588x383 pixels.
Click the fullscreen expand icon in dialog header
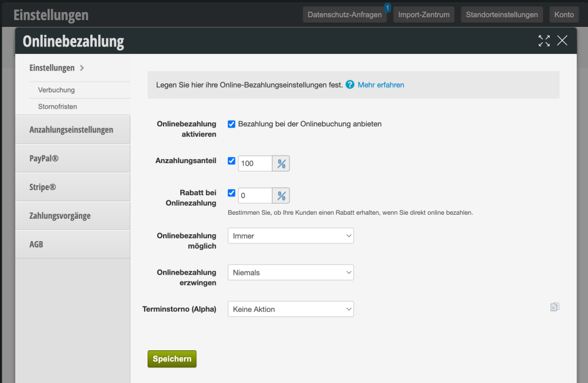(544, 41)
